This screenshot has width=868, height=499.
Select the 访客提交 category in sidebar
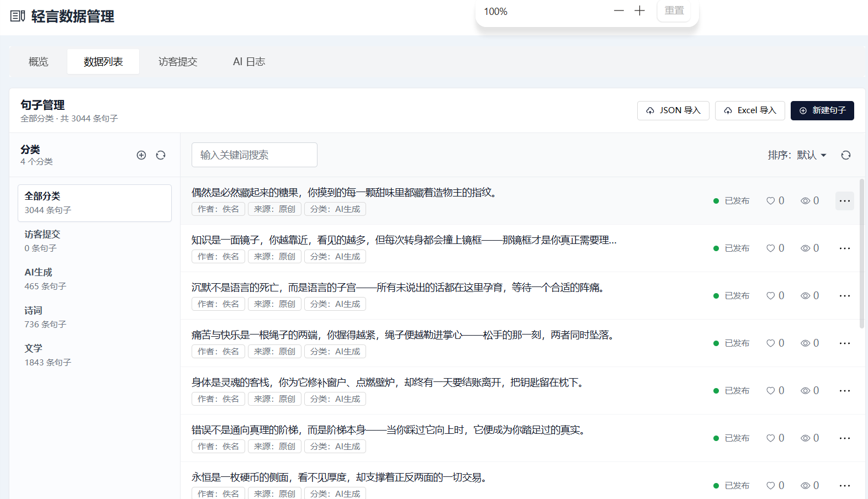tap(95, 241)
